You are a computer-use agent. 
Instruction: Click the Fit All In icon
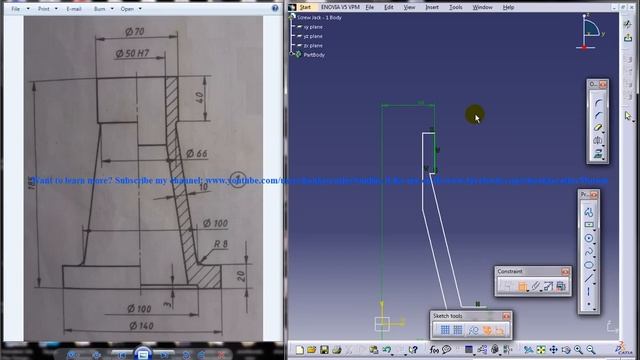click(541, 350)
